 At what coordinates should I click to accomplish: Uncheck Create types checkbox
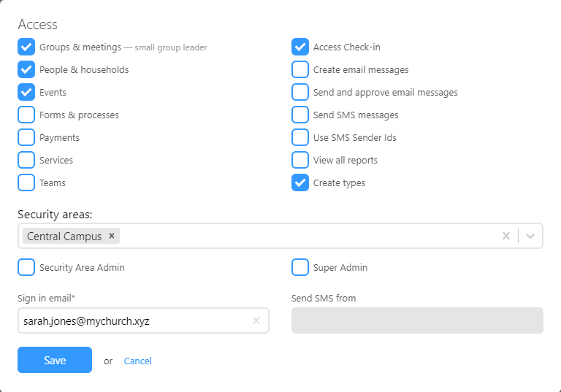tap(299, 182)
